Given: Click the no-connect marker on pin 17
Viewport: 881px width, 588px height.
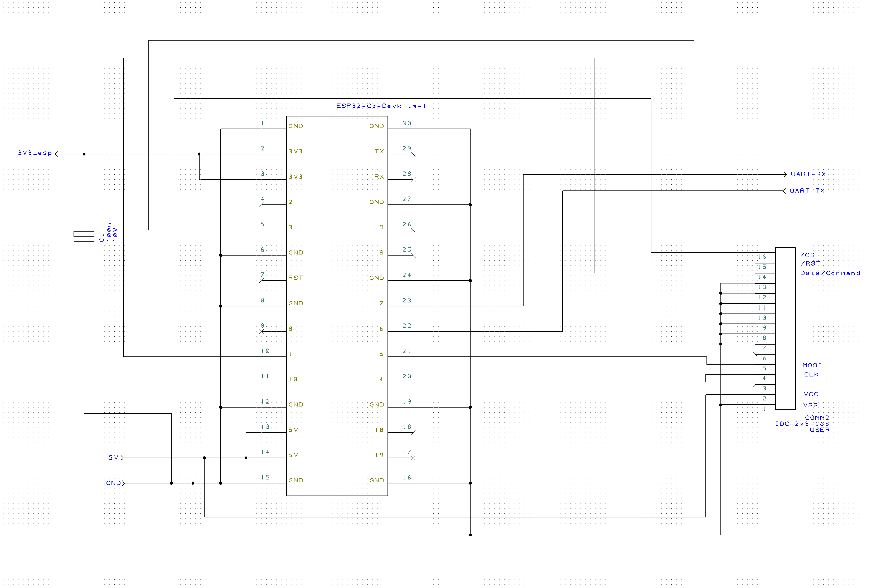Looking at the screenshot, I should pos(413,458).
